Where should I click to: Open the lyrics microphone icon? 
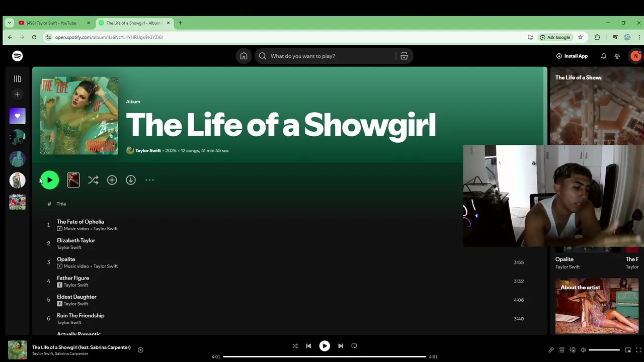(551, 350)
